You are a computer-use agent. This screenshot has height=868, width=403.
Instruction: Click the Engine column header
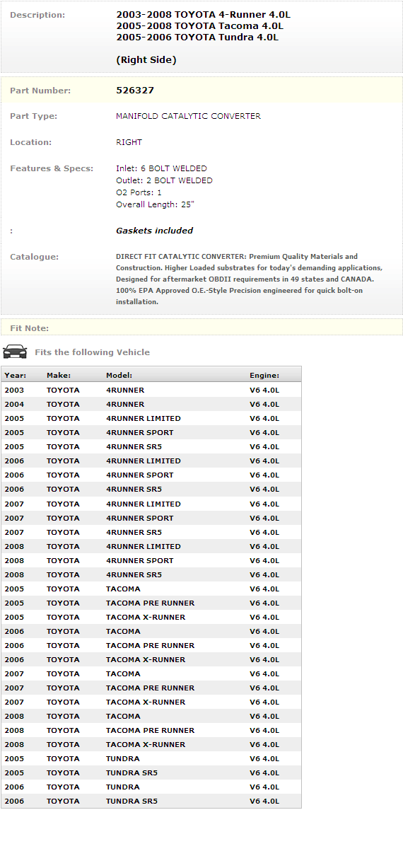pyautogui.click(x=264, y=375)
